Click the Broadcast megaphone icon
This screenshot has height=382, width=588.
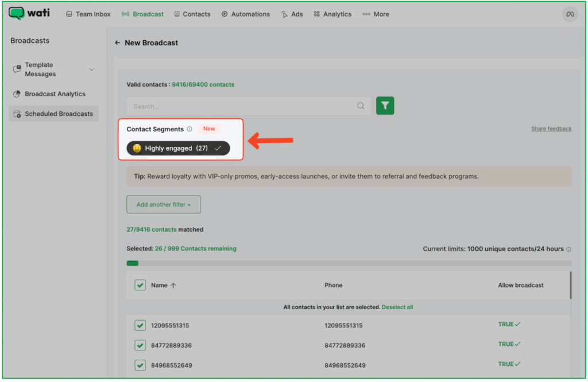125,14
